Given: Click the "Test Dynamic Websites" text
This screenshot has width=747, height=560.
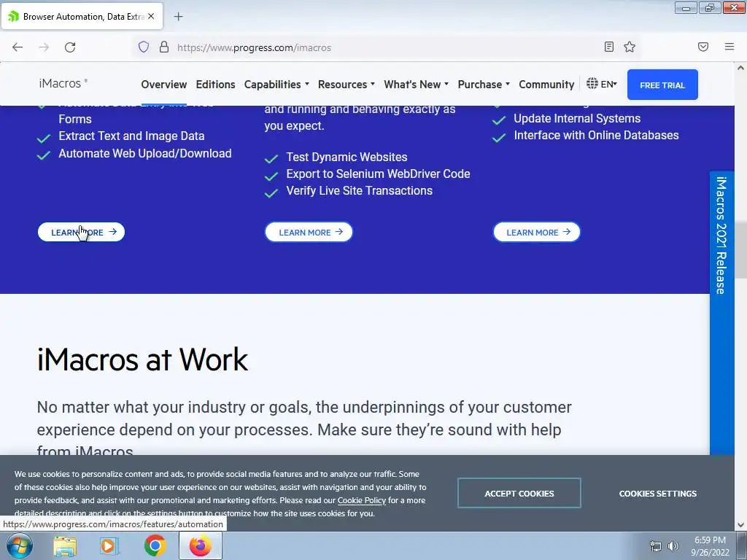Looking at the screenshot, I should pyautogui.click(x=347, y=157).
